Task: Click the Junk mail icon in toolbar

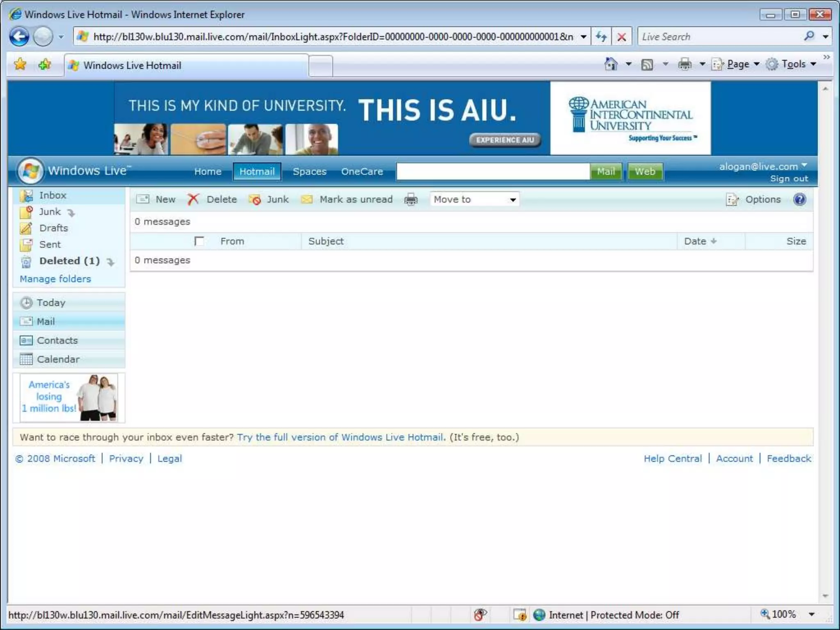Action: click(x=254, y=199)
